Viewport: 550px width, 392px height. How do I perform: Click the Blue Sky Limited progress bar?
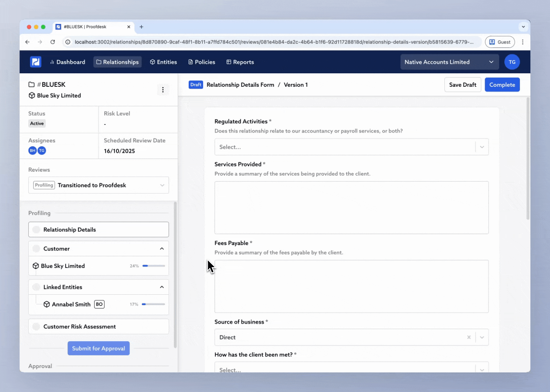[x=154, y=266]
